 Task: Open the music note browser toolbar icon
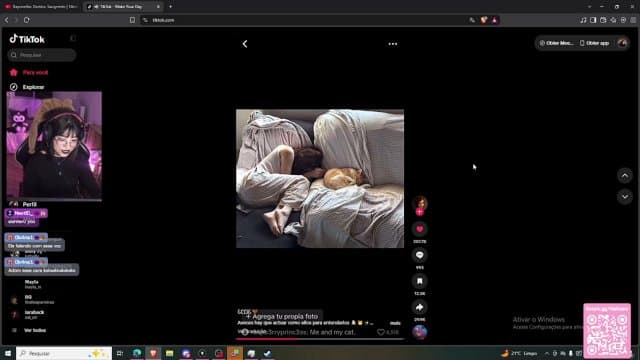click(583, 20)
